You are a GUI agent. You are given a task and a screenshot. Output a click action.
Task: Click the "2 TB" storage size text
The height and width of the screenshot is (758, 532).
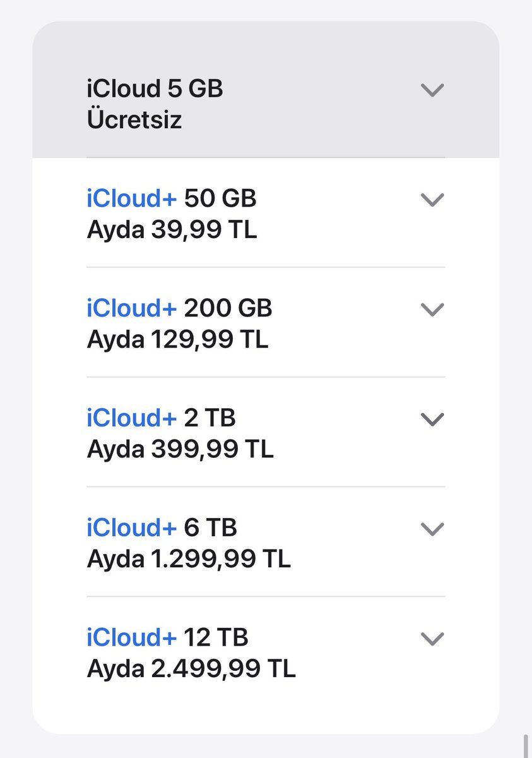(210, 418)
